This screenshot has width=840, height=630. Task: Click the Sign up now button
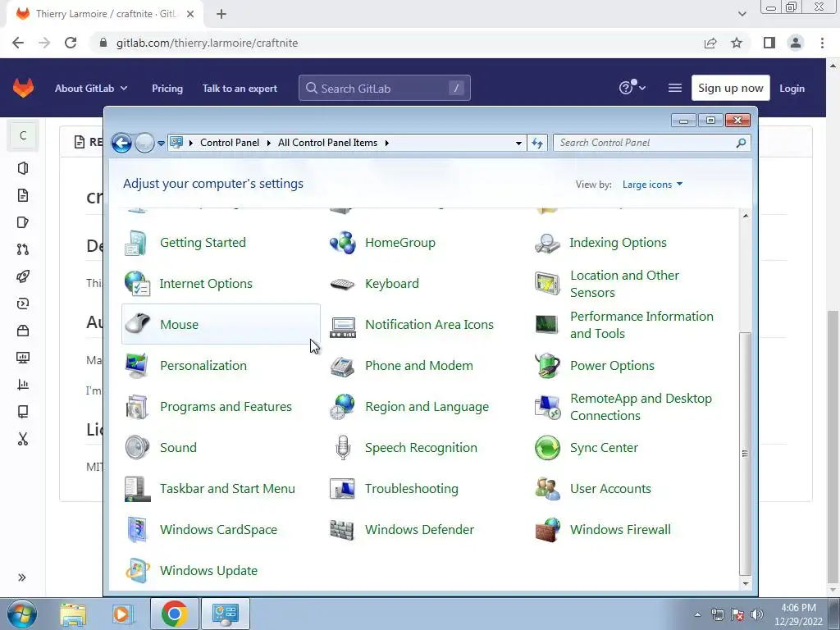730,88
